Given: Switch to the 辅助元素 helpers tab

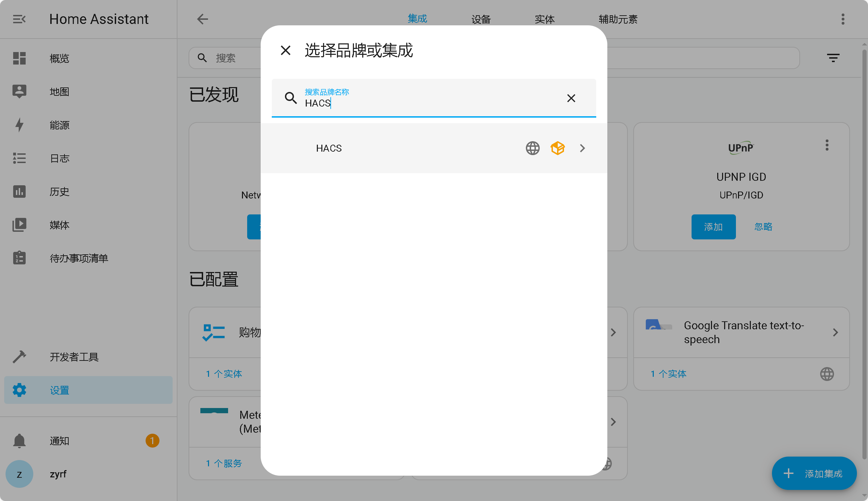Looking at the screenshot, I should point(618,19).
